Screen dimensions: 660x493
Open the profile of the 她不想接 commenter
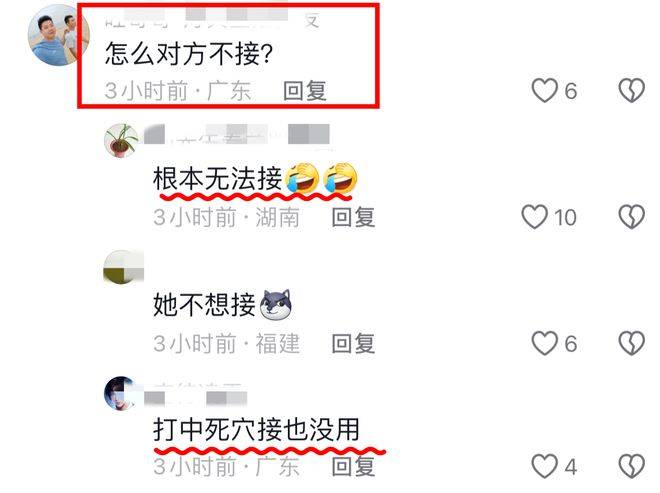tap(123, 267)
